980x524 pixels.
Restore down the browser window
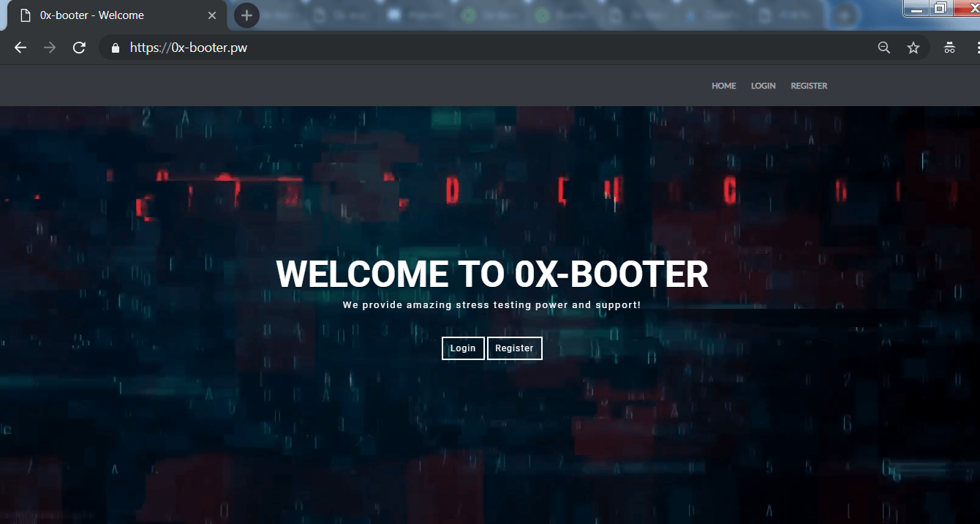click(x=941, y=8)
